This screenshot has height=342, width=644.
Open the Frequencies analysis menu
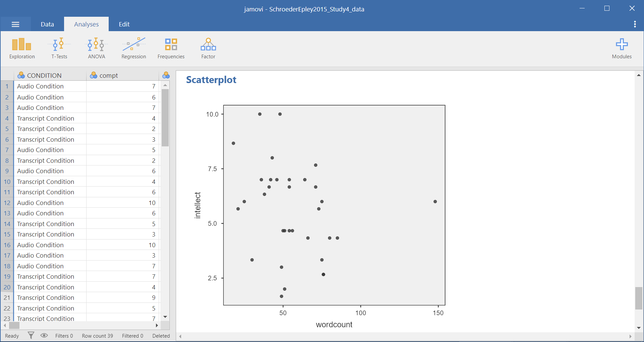tap(171, 49)
